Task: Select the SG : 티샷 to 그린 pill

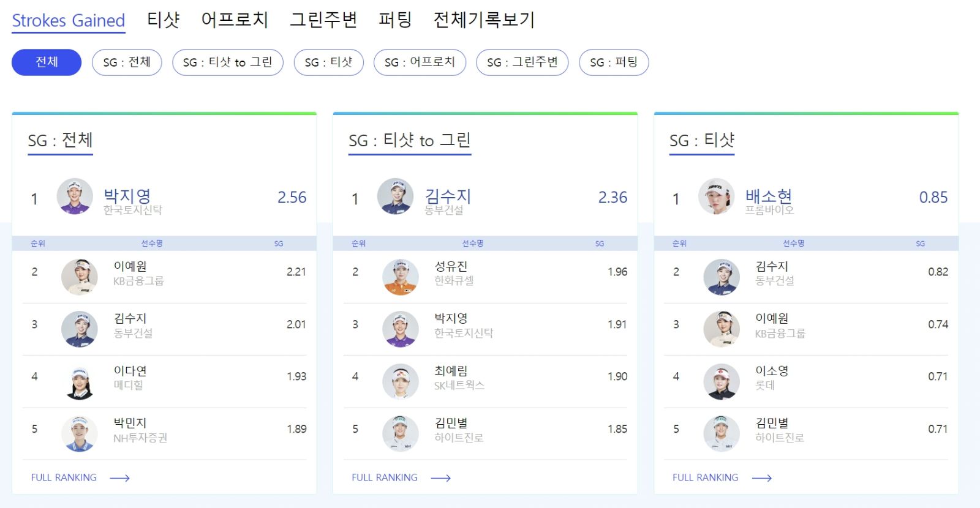Action: pyautogui.click(x=228, y=62)
